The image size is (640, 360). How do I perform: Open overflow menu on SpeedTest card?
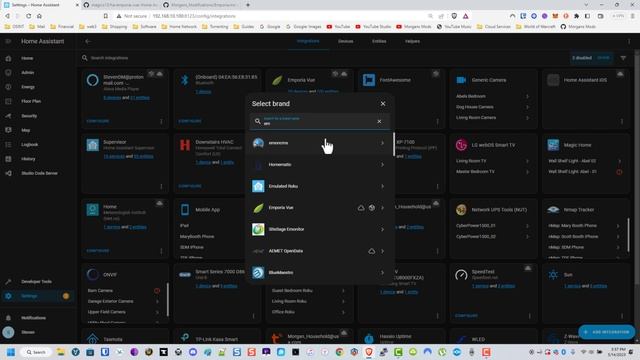[x=529, y=316]
